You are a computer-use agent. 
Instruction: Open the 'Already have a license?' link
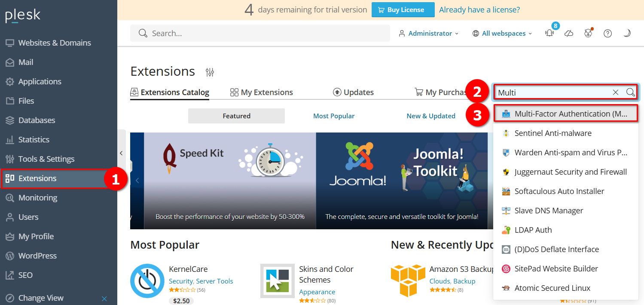click(479, 9)
